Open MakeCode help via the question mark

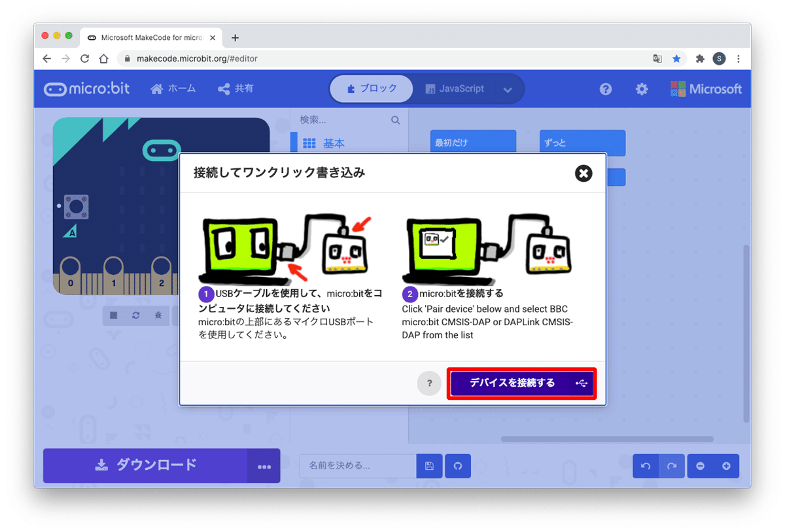(605, 89)
